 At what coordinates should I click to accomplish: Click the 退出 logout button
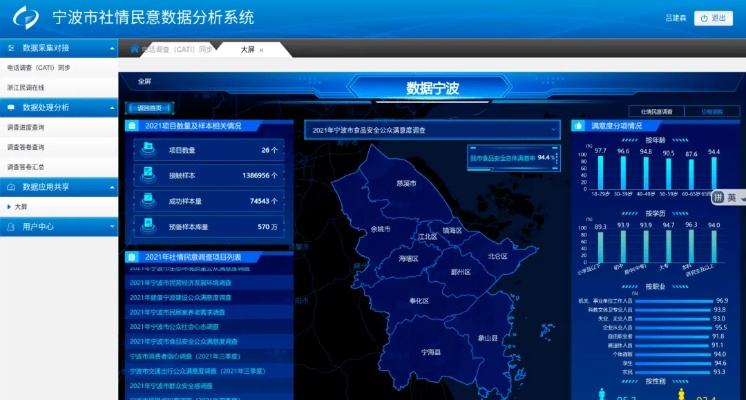714,18
